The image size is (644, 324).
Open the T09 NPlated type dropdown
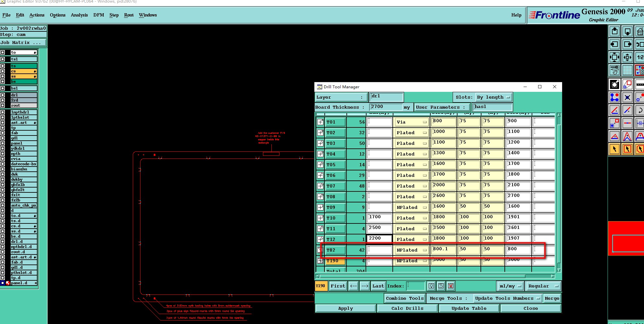(x=411, y=207)
